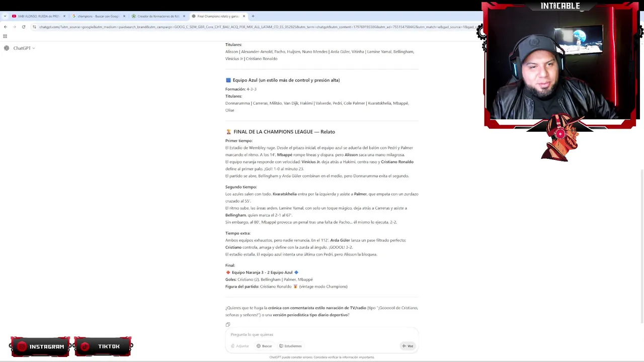The width and height of the screenshot is (644, 362).
Task: Open the tab search dropdown arrow
Action: 5,16
